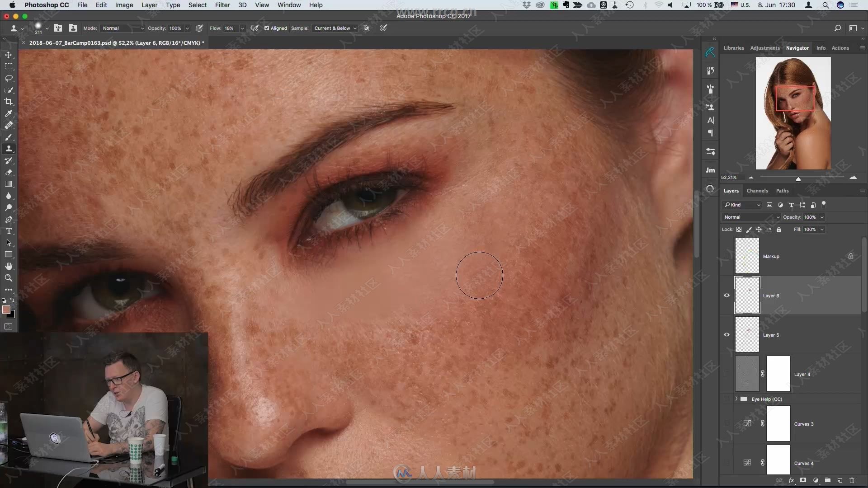
Task: Select the Pen tool
Action: [9, 219]
